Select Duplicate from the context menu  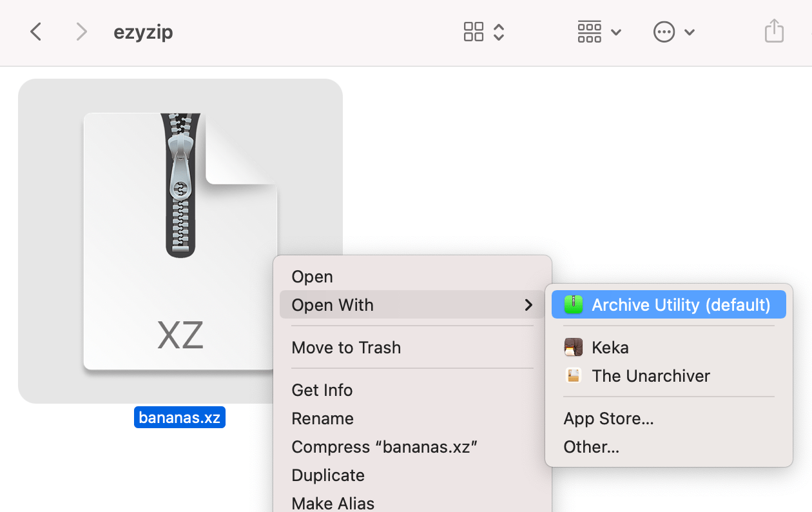click(327, 475)
